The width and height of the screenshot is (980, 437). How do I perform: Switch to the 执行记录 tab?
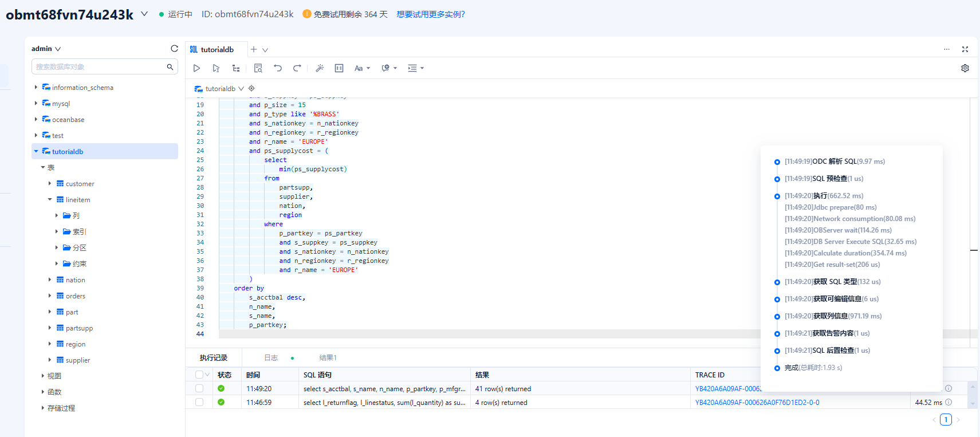coord(214,358)
